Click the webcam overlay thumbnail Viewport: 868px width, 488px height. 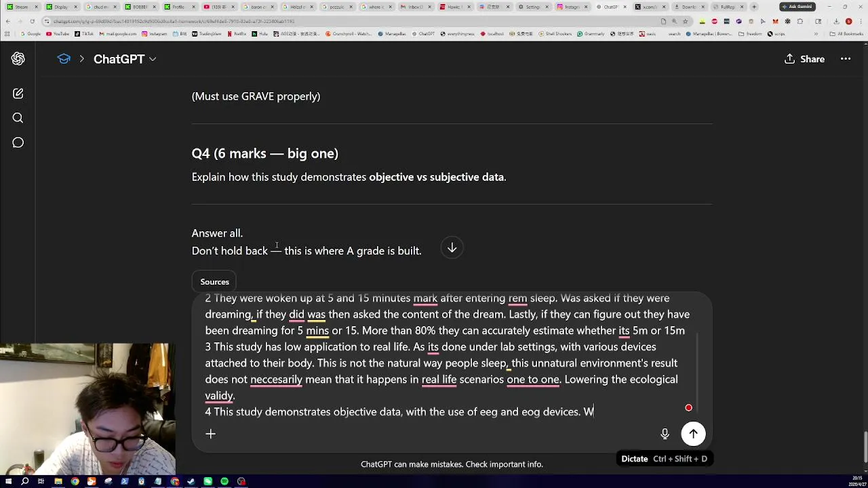(x=88, y=409)
